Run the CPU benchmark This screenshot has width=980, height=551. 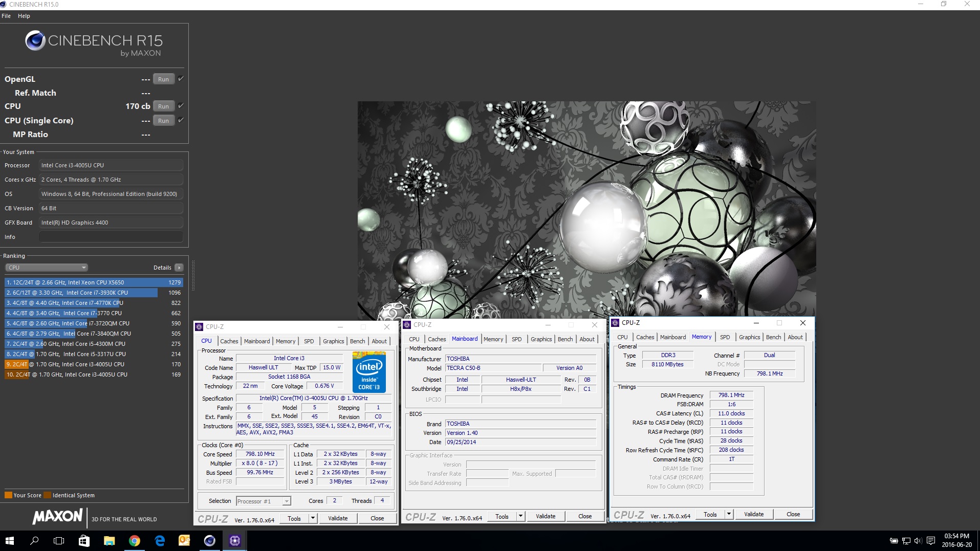coord(164,106)
